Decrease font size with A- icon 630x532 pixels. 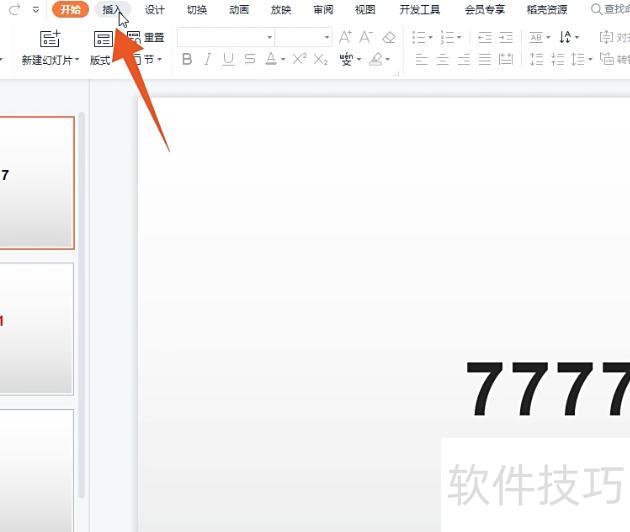tap(366, 37)
